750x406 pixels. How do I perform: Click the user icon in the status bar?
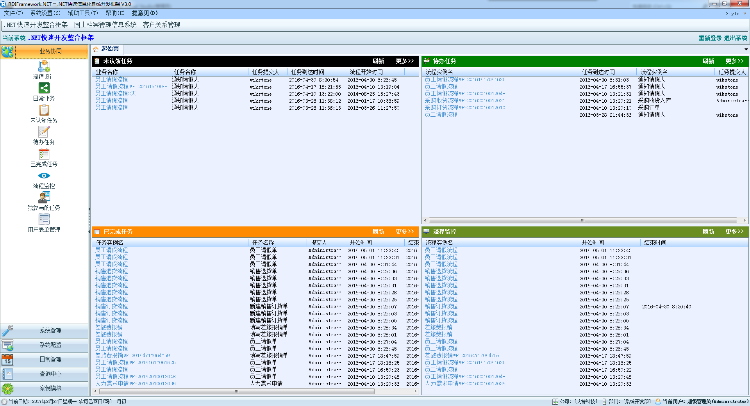[x=658, y=402]
